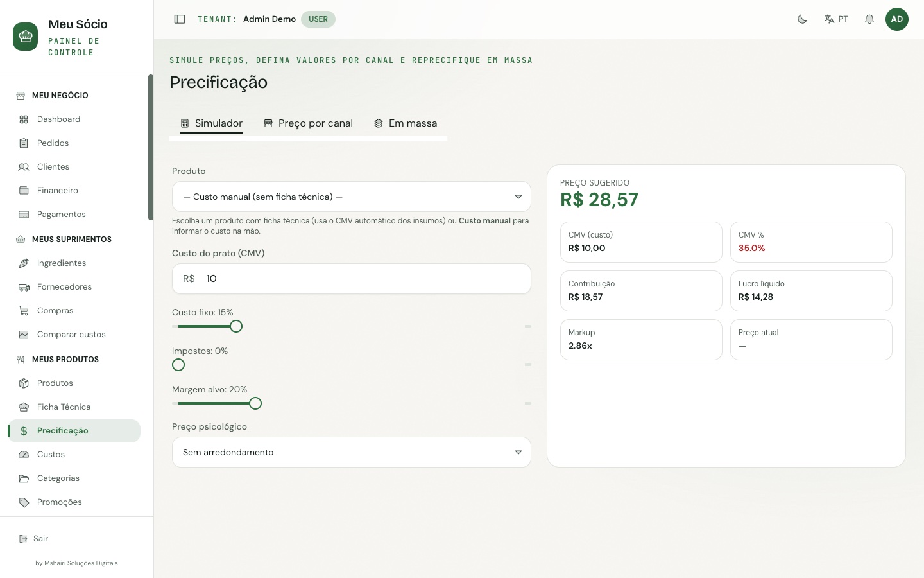The image size is (924, 578).
Task: Open the AD user avatar menu
Action: (x=897, y=19)
